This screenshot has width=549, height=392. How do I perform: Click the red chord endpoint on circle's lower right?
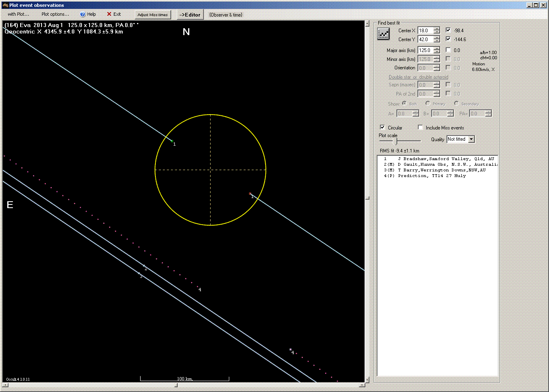(x=250, y=194)
